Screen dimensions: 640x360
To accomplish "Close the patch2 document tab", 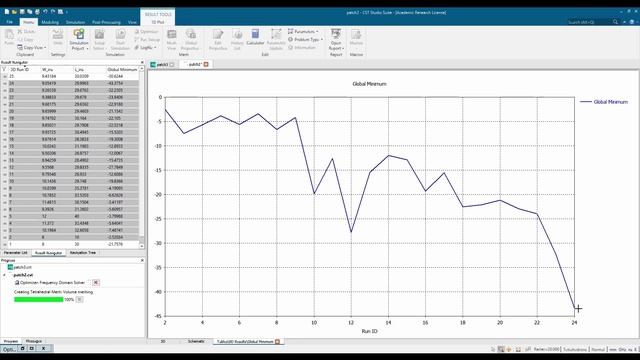I will click(x=206, y=64).
